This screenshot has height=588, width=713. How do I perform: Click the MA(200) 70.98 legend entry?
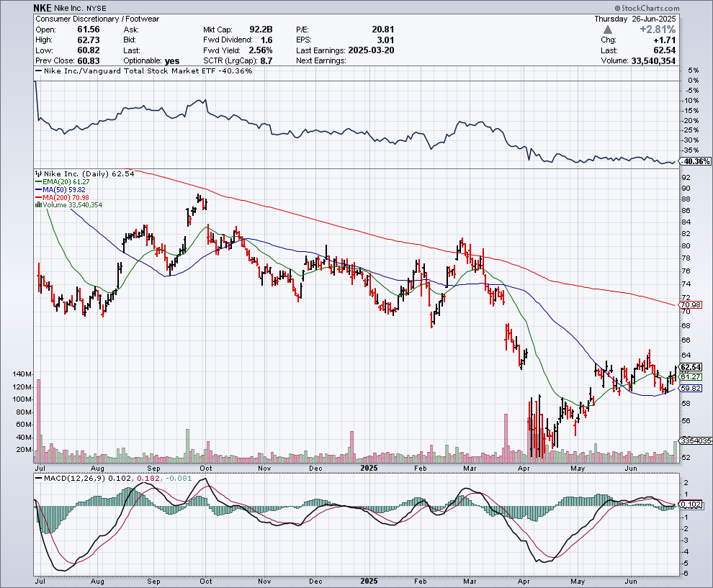pos(62,197)
